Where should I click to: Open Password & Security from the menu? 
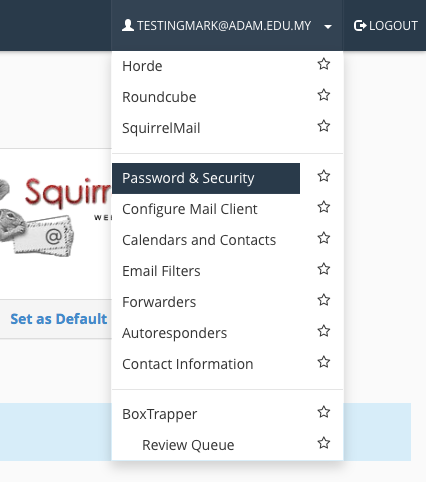(206, 178)
